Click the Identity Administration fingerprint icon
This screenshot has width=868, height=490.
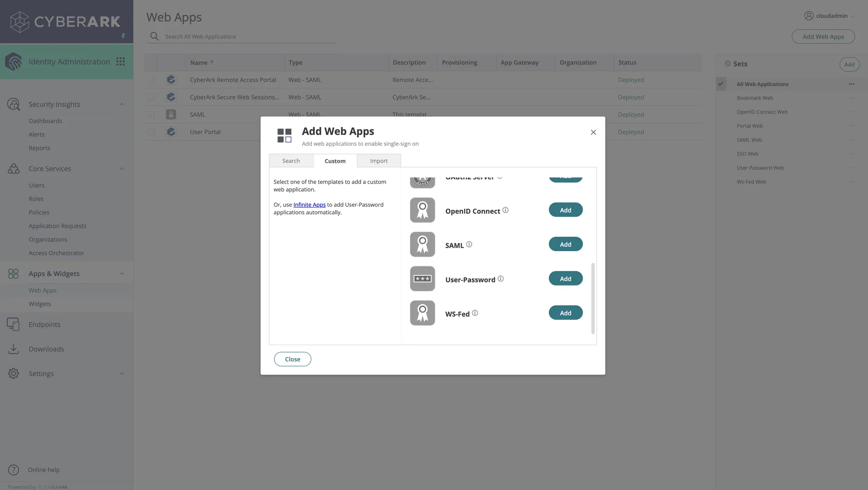14,62
